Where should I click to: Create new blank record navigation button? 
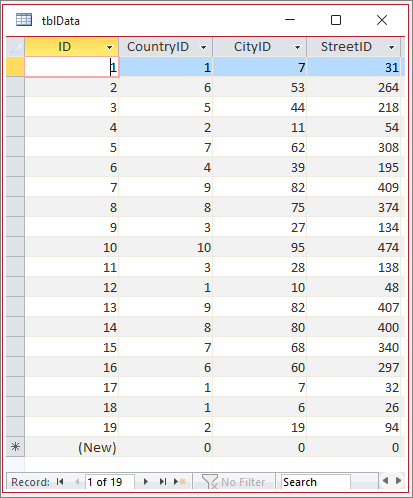180,482
